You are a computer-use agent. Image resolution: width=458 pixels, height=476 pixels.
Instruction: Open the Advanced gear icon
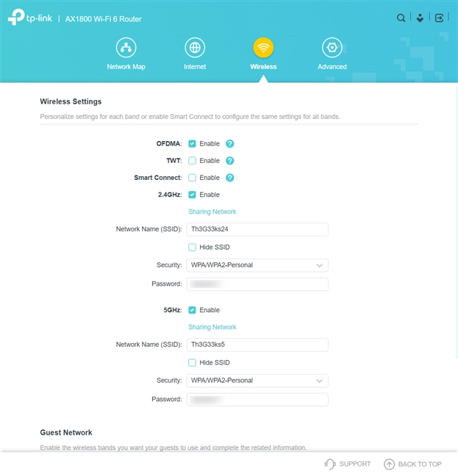pyautogui.click(x=332, y=47)
